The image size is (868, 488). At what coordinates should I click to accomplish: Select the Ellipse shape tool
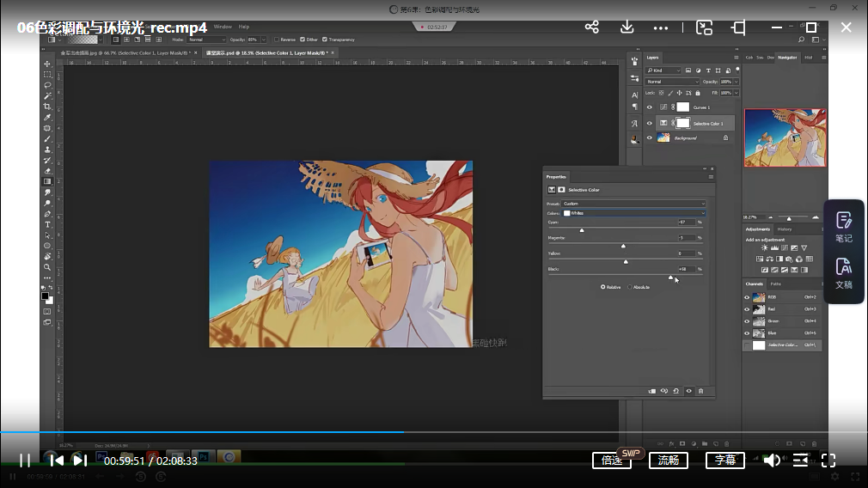[47, 246]
